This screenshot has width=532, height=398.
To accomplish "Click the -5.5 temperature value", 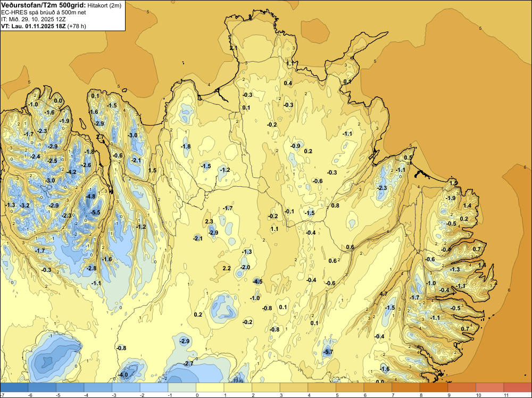I will click(x=96, y=212).
